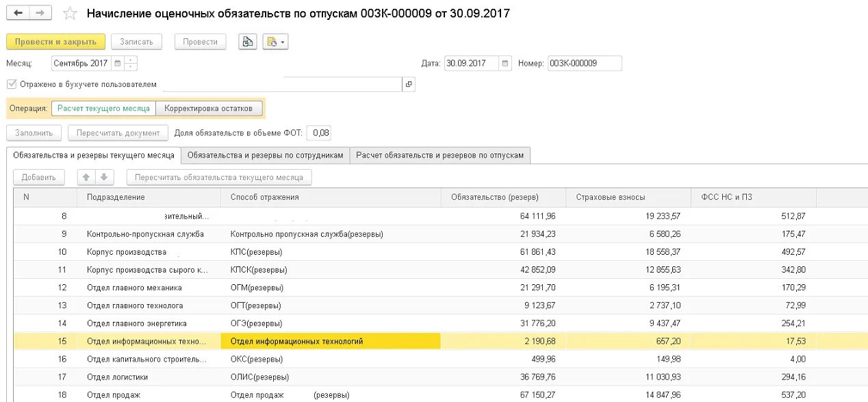
Task: Switch to Расчет обязательств и резервов по отпускам
Action: click(x=439, y=155)
